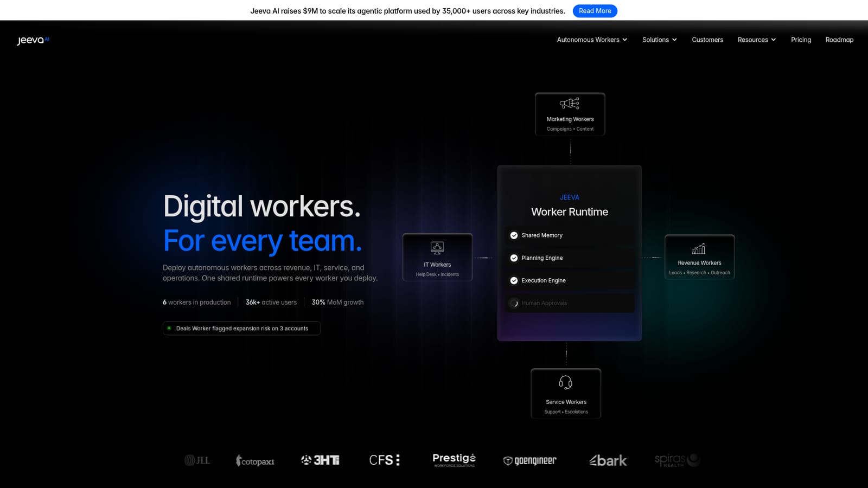Click the Deals Worker flagged expansion risk pill
The height and width of the screenshot is (488, 868).
pyautogui.click(x=242, y=329)
